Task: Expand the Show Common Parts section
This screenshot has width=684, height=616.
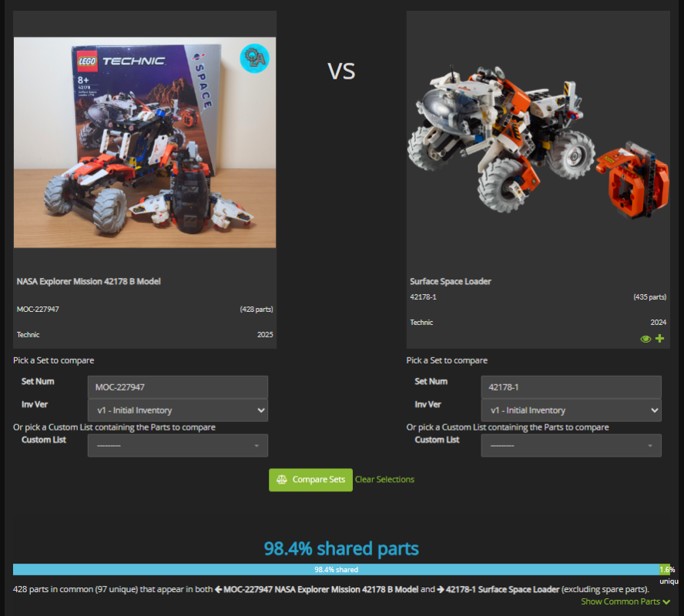Action: click(621, 602)
